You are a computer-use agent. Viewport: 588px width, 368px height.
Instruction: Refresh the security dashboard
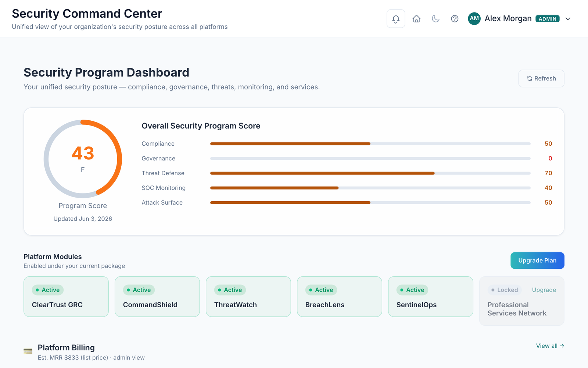pos(541,78)
